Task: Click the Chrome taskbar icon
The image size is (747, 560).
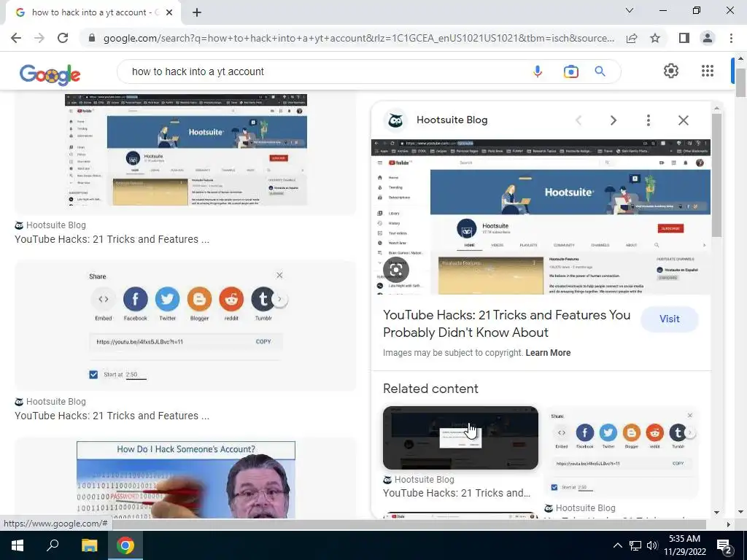Action: tap(125, 545)
